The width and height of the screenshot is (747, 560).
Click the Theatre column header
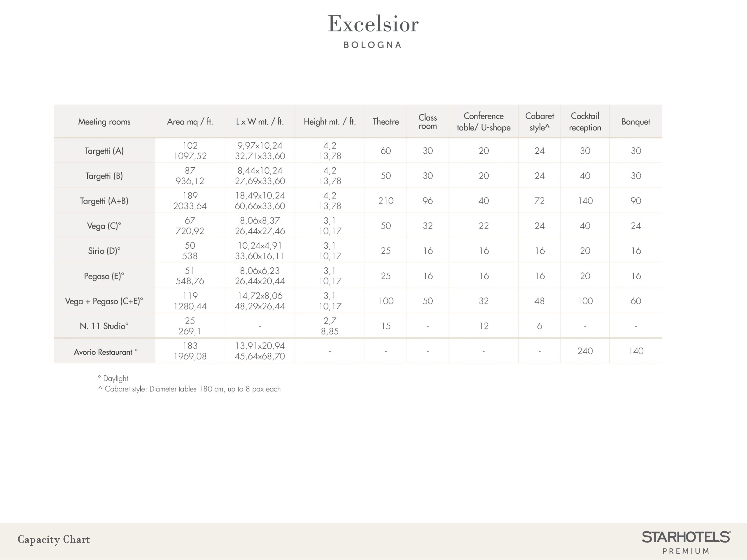(386, 122)
